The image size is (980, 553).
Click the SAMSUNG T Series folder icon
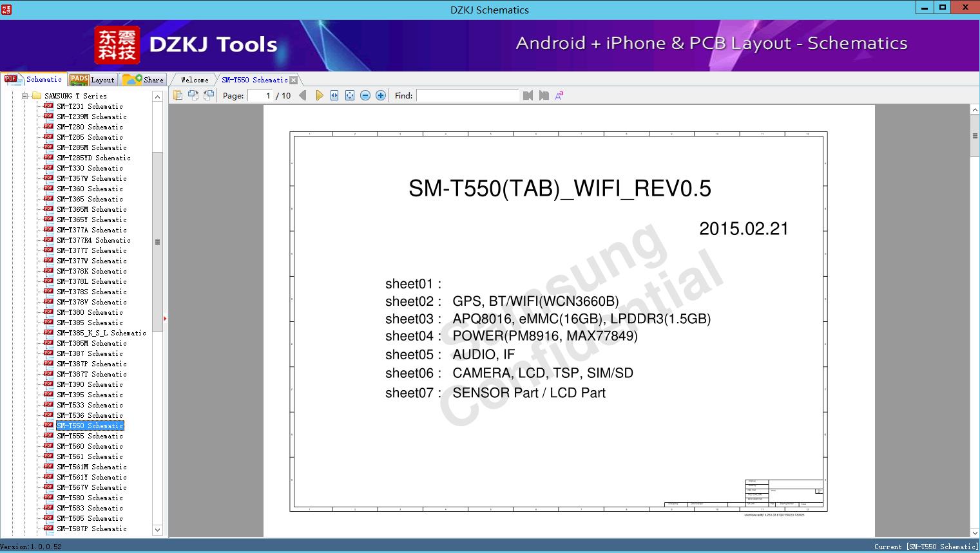[36, 96]
